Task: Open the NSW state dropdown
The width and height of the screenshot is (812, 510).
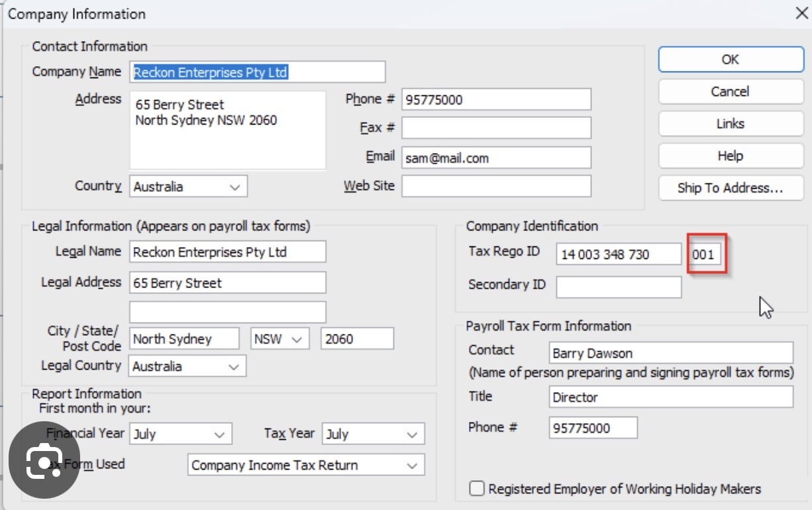Action: coord(279,339)
